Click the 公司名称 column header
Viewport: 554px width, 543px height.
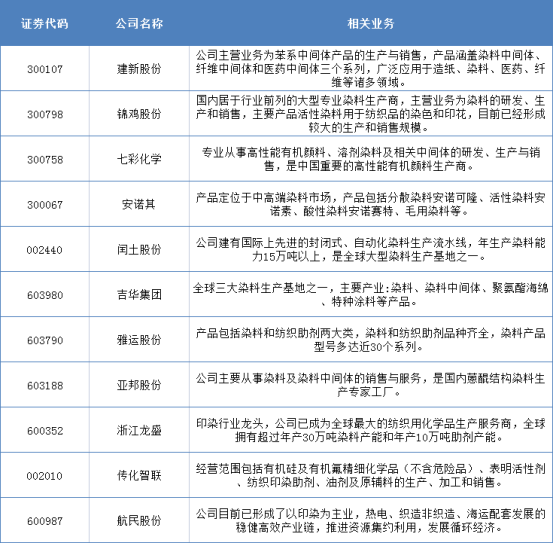(139, 24)
